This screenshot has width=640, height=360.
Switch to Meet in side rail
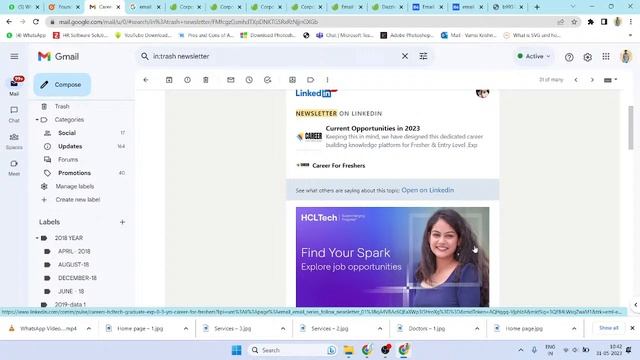(14, 167)
